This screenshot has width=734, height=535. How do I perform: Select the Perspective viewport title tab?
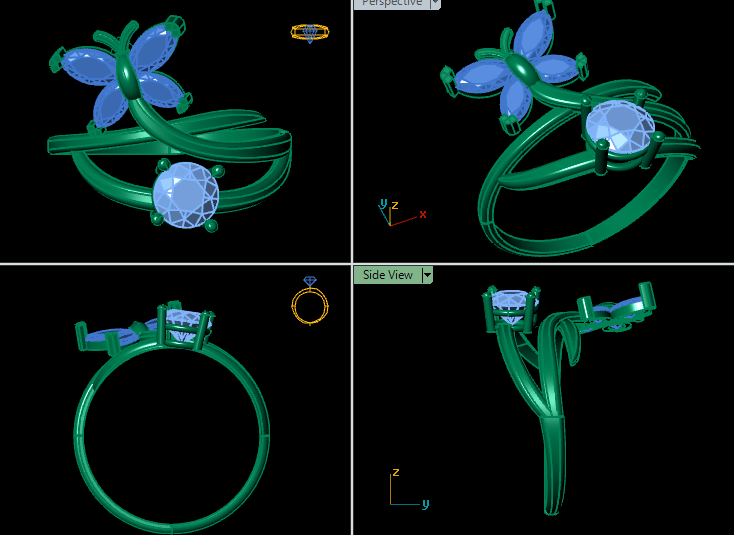391,4
